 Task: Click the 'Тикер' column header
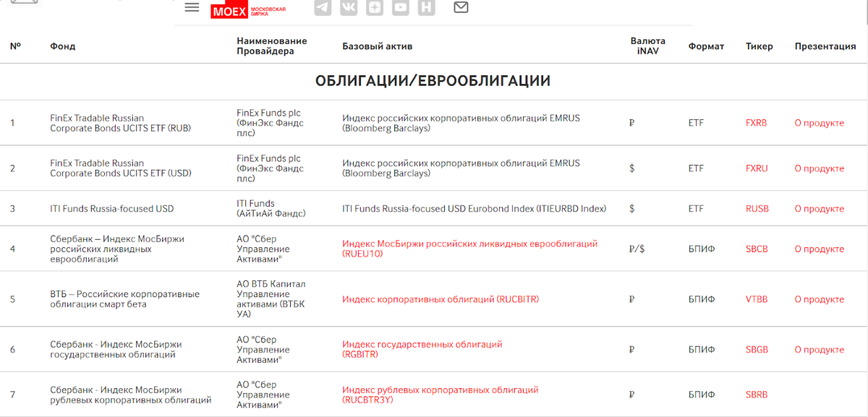[759, 46]
